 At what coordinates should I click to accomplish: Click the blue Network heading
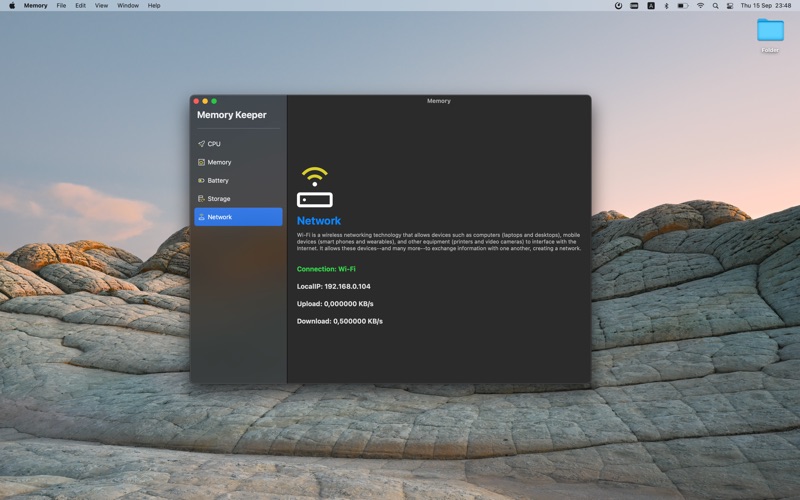[x=319, y=221]
